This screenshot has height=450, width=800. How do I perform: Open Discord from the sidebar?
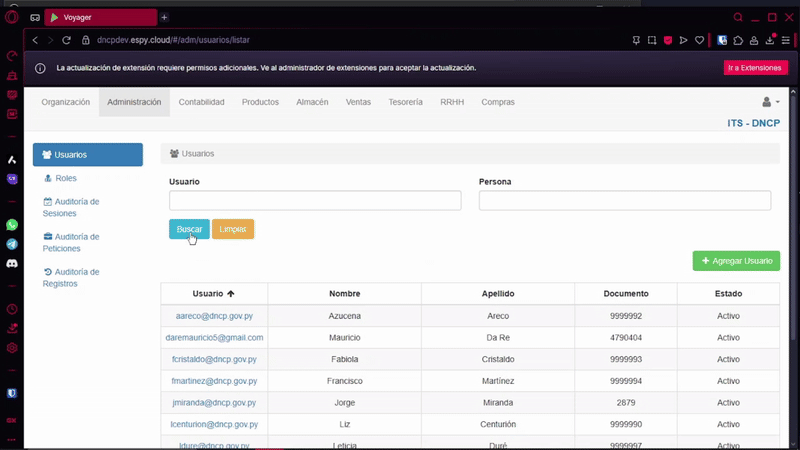[12, 263]
